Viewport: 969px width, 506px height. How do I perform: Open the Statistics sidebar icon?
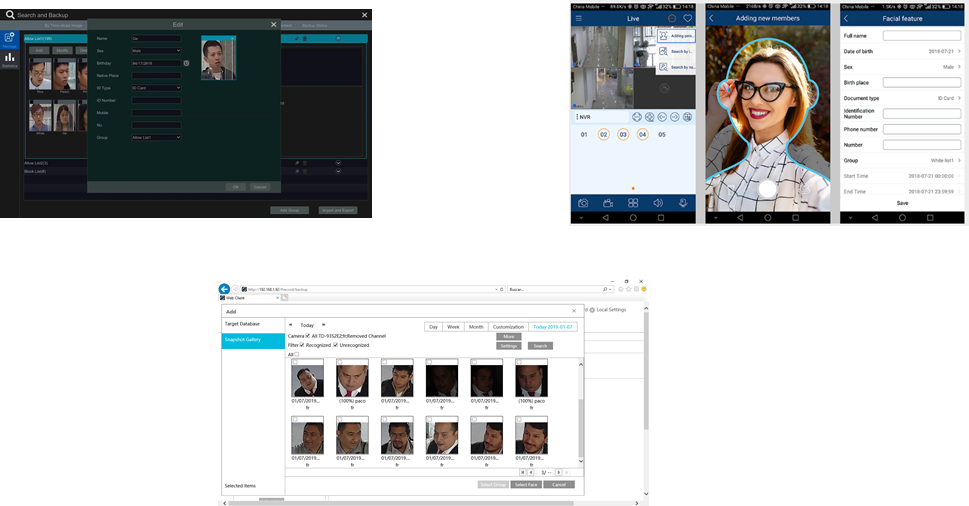(x=9, y=59)
